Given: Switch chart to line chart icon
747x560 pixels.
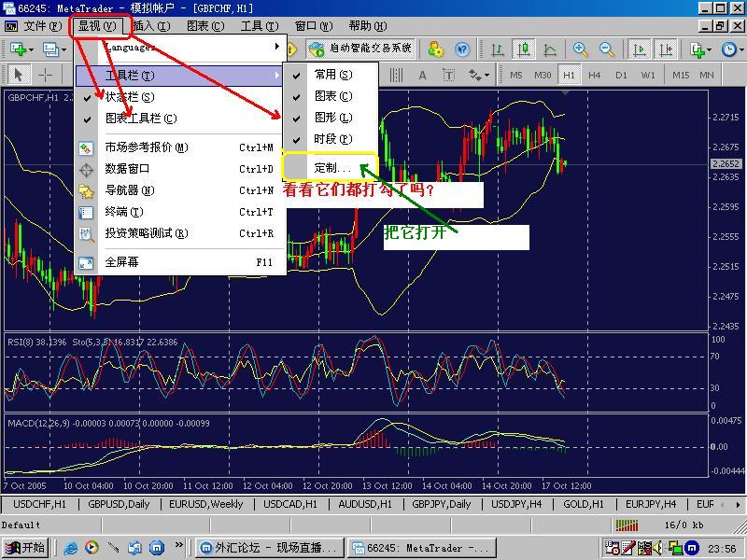Looking at the screenshot, I should pyautogui.click(x=550, y=49).
